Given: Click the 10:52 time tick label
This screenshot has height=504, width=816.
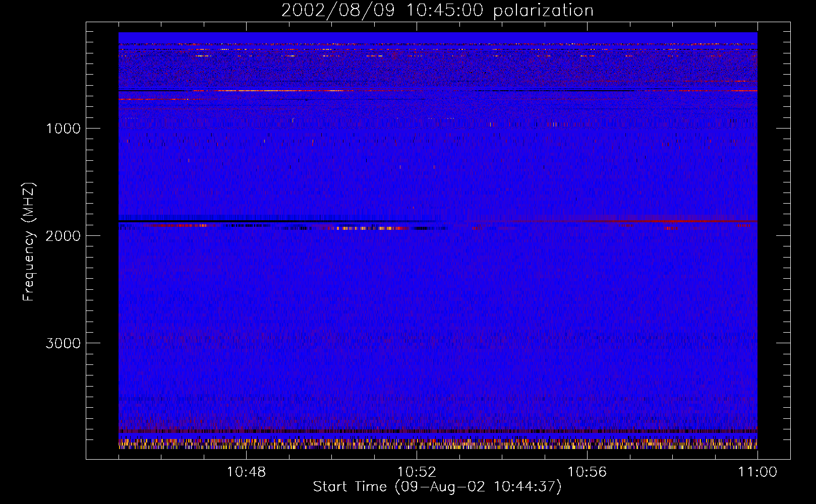Looking at the screenshot, I should click(417, 472).
